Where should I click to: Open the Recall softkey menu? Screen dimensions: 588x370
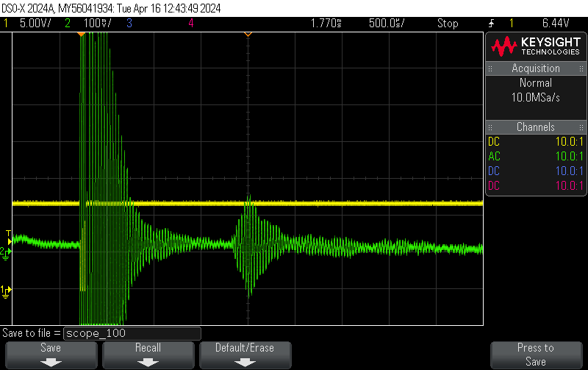pos(147,355)
